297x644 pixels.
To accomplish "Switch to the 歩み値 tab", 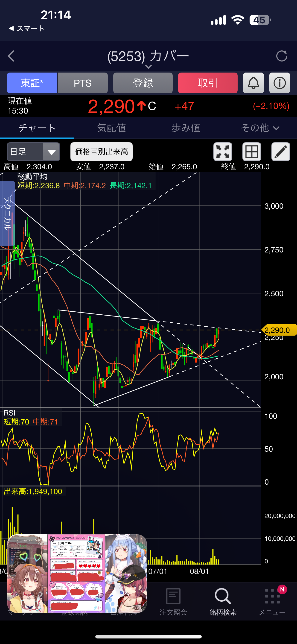I will pos(186,128).
